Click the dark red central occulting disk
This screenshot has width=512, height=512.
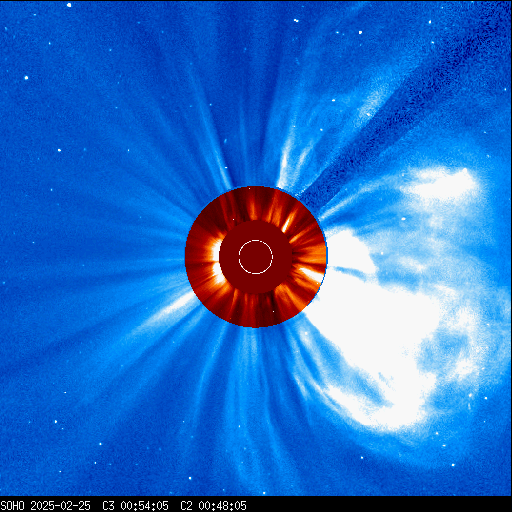256,257
